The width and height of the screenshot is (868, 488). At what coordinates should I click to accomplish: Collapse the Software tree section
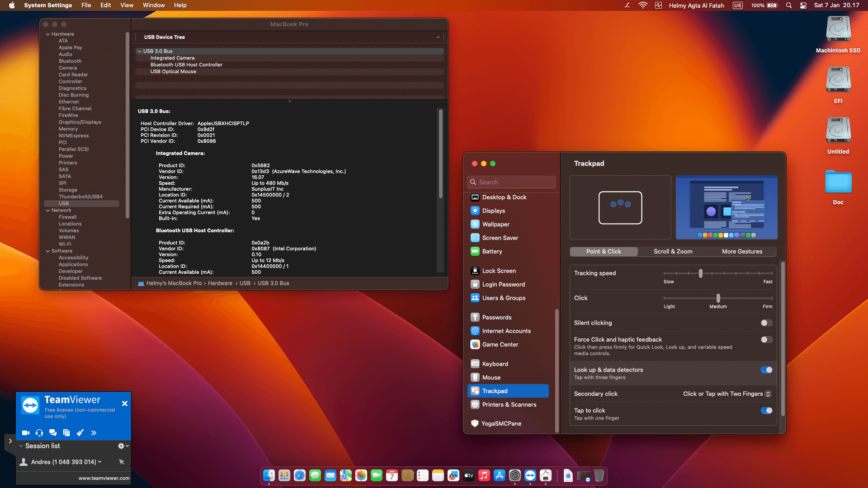(x=47, y=251)
